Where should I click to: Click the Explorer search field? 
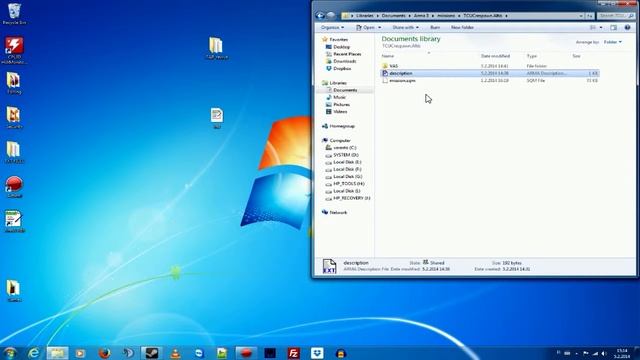click(x=616, y=16)
